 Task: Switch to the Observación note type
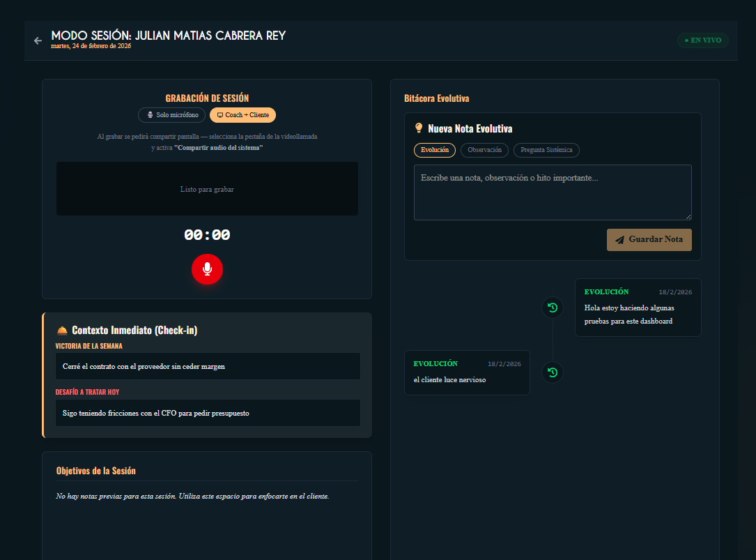coord(484,150)
